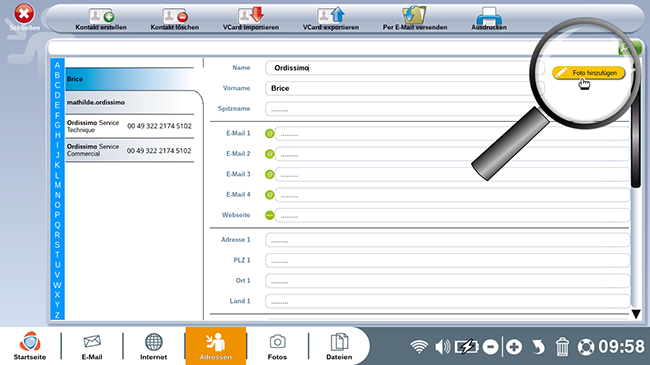Click the trash bin icon
Image resolution: width=650 pixels, height=365 pixels.
tap(562, 347)
